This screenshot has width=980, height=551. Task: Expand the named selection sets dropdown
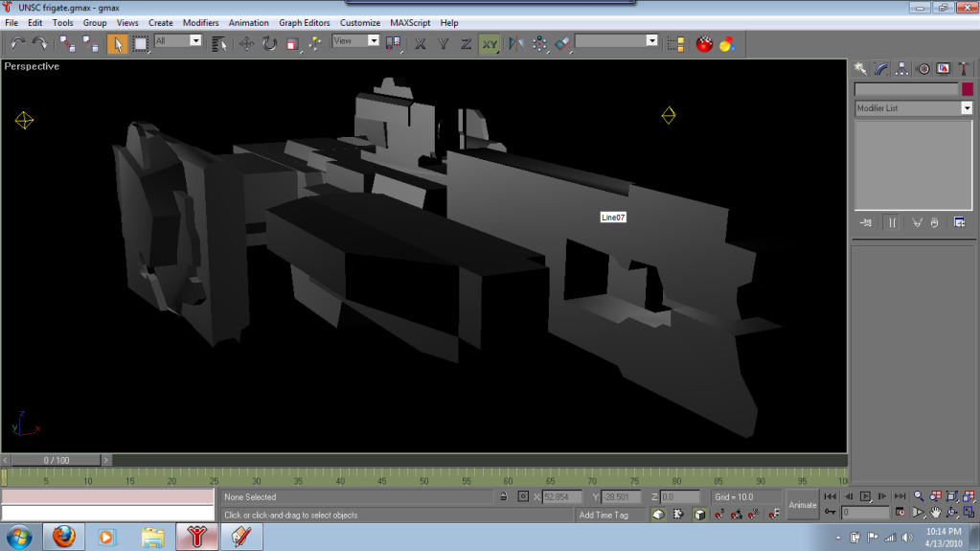pyautogui.click(x=651, y=40)
